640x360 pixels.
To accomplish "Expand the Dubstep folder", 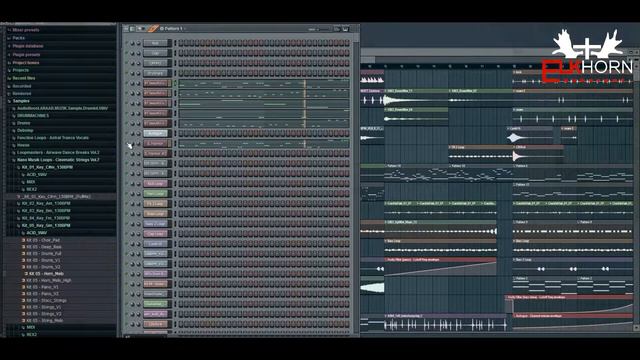I will click(13, 130).
